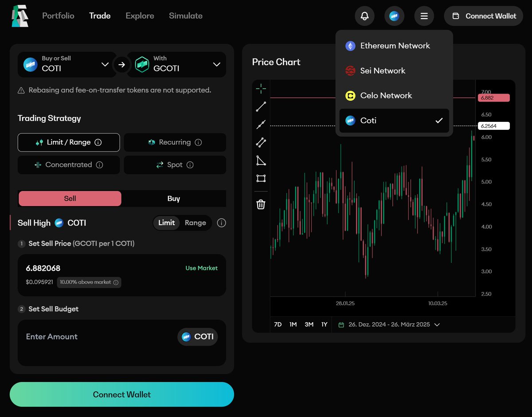Choose Limit / Range trading strategy
Image resolution: width=532 pixels, height=417 pixels.
point(69,142)
